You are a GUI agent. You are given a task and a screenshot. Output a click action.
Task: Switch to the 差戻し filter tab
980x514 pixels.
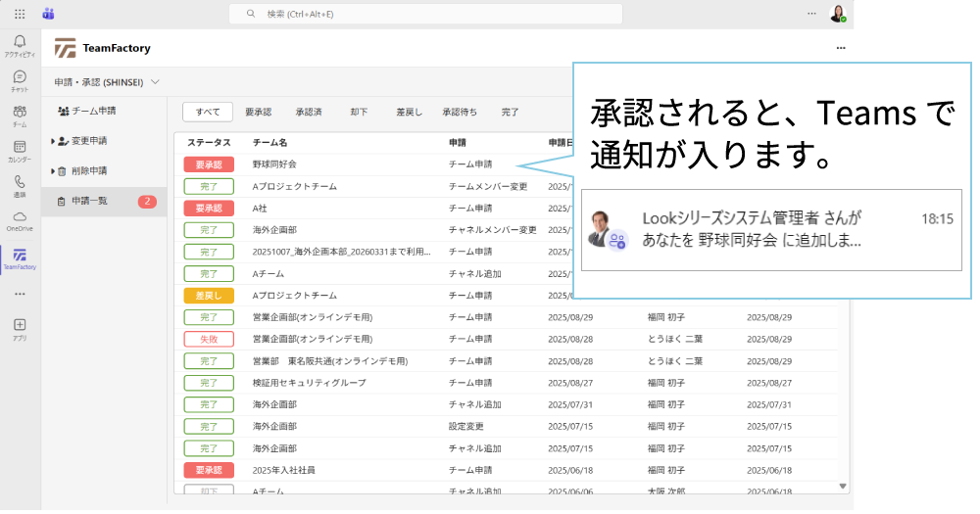pyautogui.click(x=409, y=112)
